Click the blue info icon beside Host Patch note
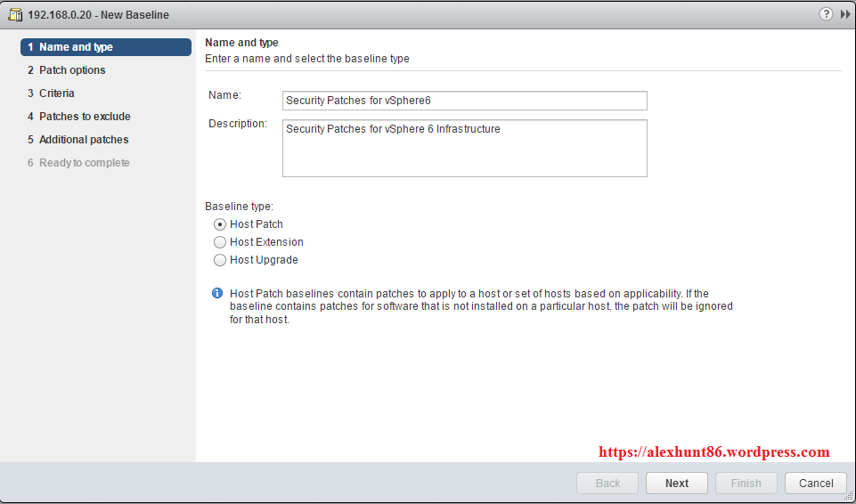This screenshot has height=504, width=856. pyautogui.click(x=217, y=294)
